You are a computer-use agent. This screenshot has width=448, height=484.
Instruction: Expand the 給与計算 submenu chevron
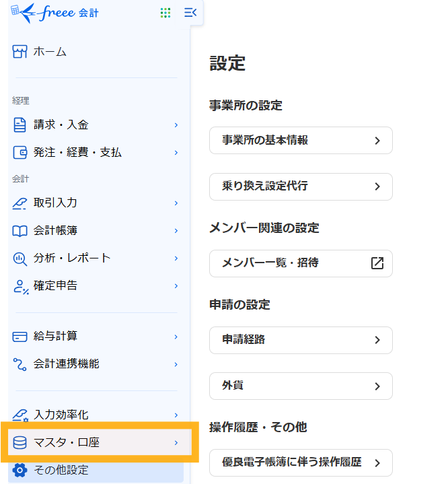click(x=176, y=337)
